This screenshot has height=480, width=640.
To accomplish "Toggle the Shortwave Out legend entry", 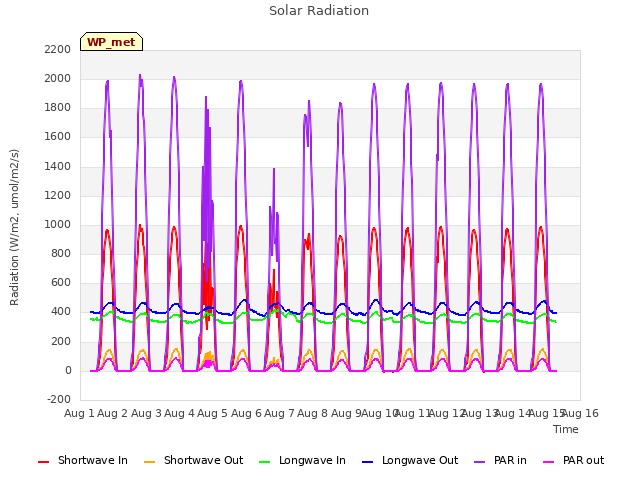I will (x=193, y=460).
